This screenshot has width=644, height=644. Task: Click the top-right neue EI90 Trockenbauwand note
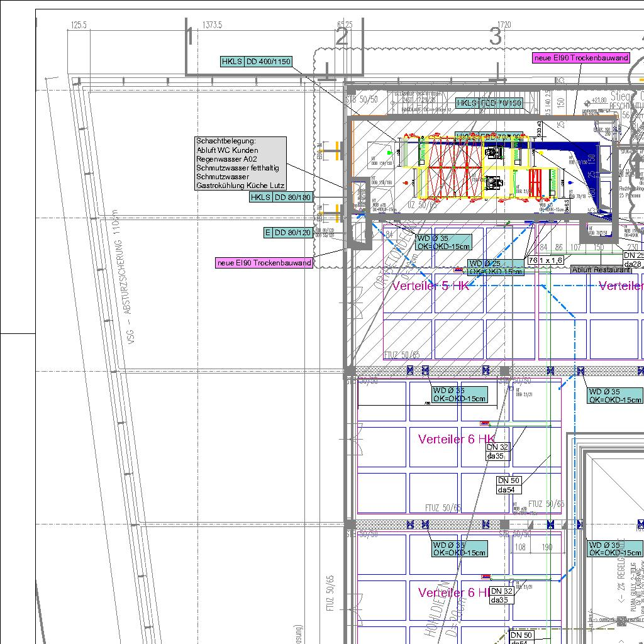point(580,58)
